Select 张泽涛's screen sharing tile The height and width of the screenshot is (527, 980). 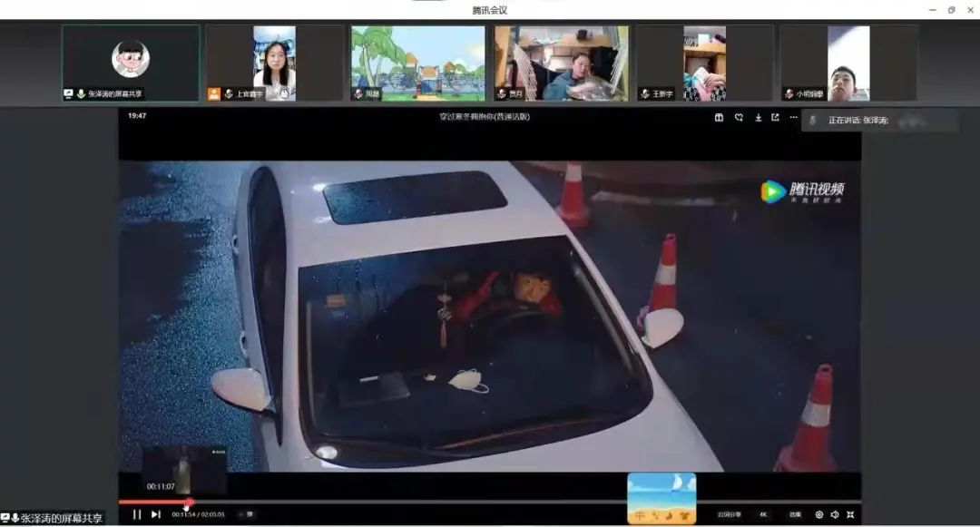131,63
